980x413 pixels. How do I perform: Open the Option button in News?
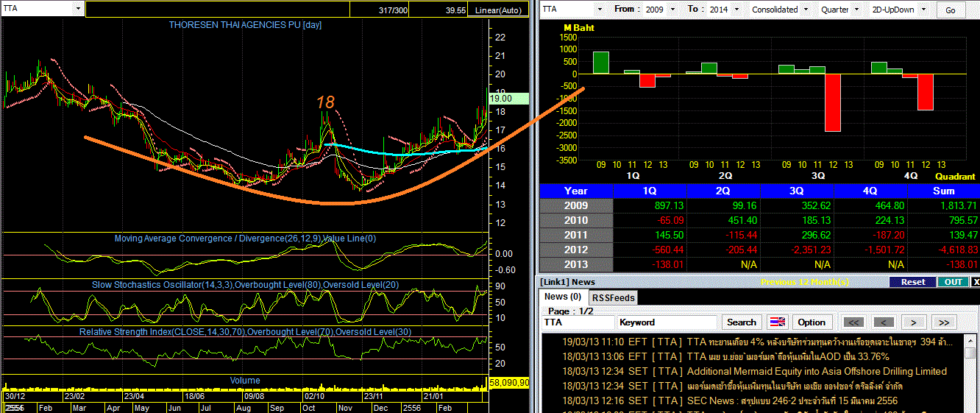click(x=812, y=322)
